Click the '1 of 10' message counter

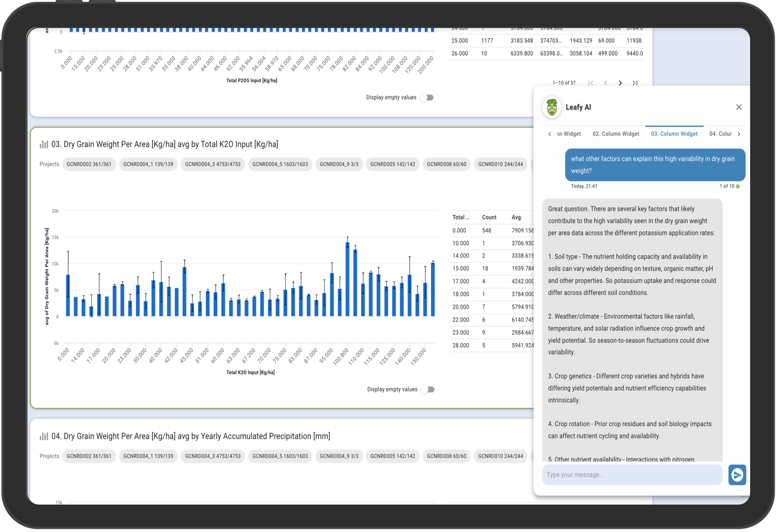click(727, 186)
